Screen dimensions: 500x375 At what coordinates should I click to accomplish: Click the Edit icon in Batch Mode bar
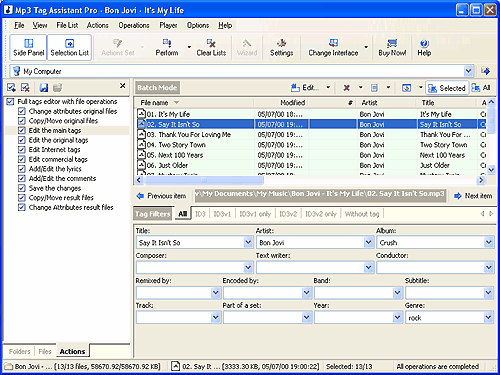click(x=295, y=88)
